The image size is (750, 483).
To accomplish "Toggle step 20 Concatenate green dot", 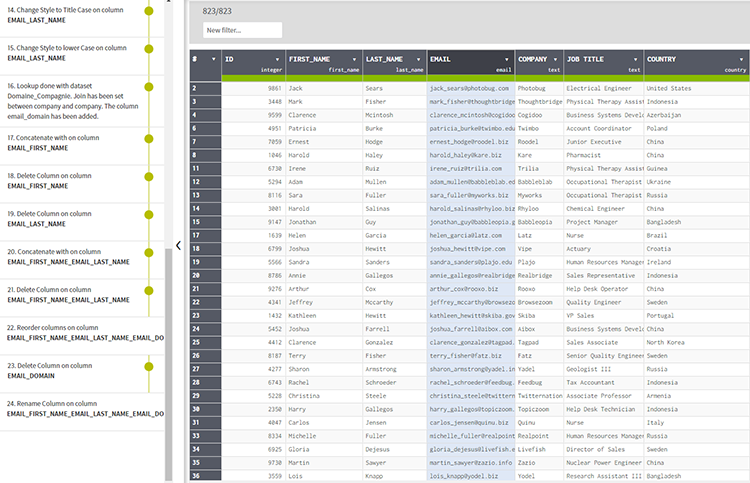I will [149, 254].
